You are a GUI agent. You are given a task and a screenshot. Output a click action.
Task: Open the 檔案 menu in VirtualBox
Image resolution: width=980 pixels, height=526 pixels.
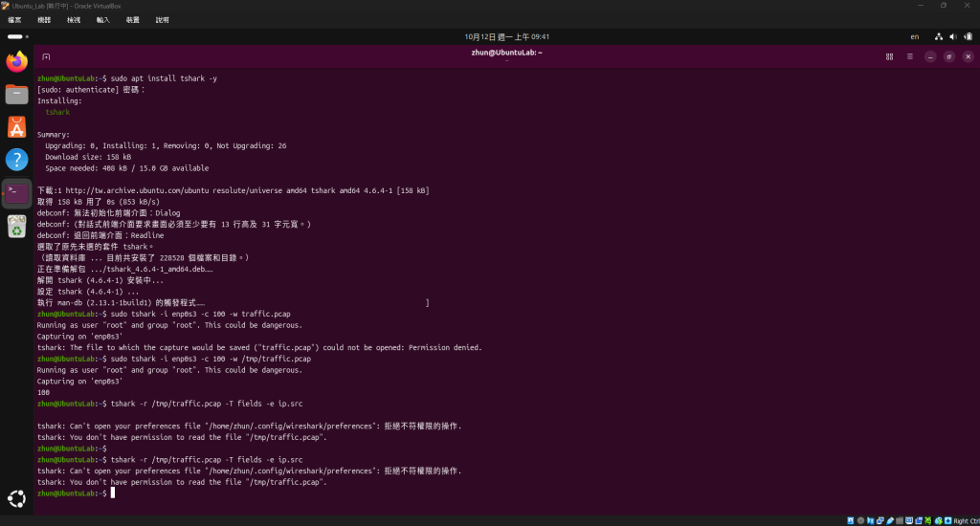point(14,20)
